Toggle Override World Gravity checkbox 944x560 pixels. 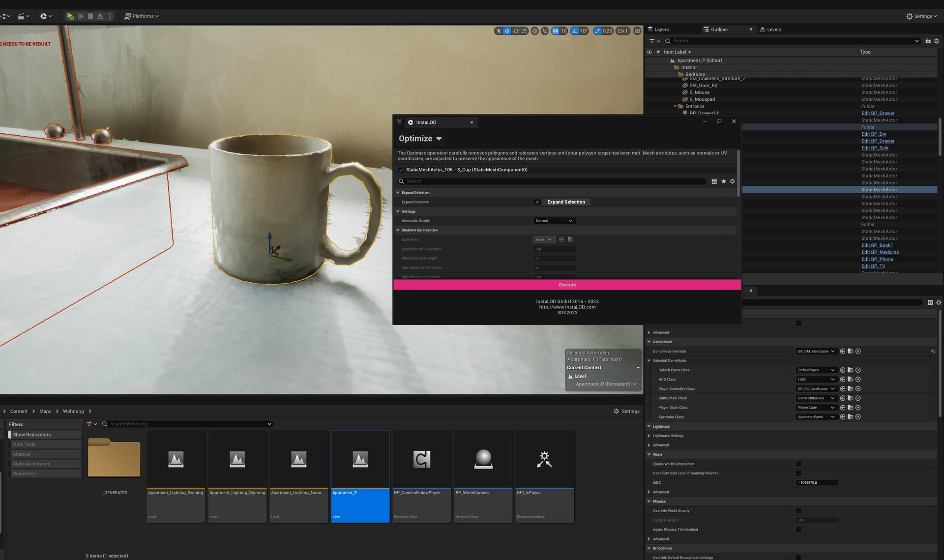(x=798, y=511)
